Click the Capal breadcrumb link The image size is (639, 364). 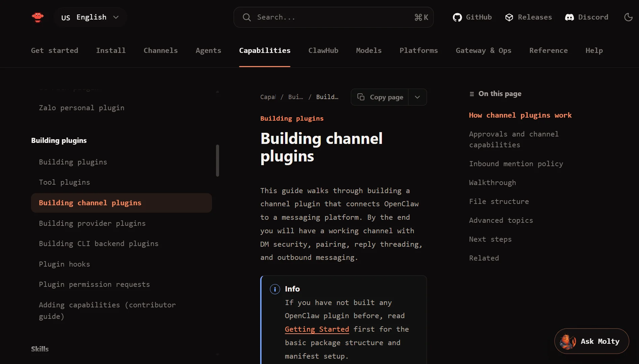[x=268, y=97]
